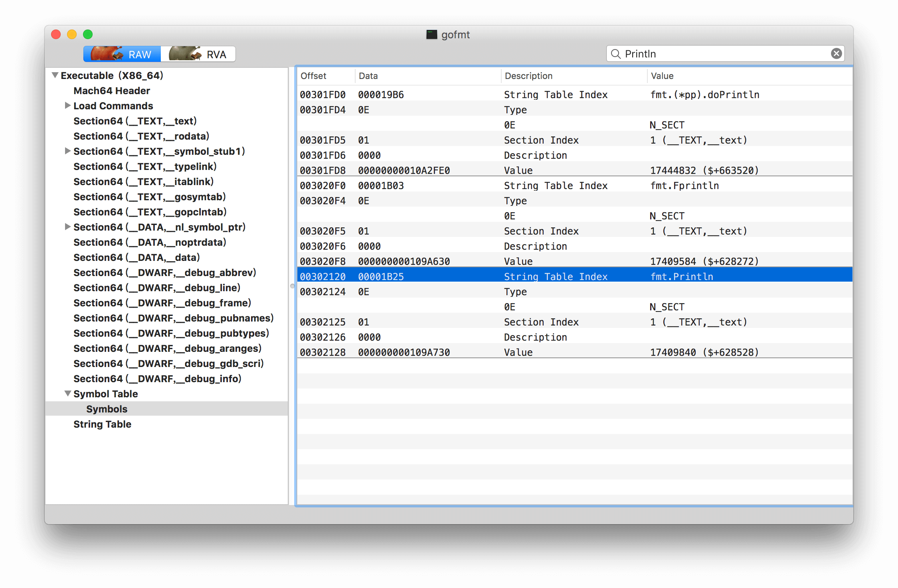The width and height of the screenshot is (898, 588).
Task: Click the magnifying glass search icon
Action: (x=616, y=54)
